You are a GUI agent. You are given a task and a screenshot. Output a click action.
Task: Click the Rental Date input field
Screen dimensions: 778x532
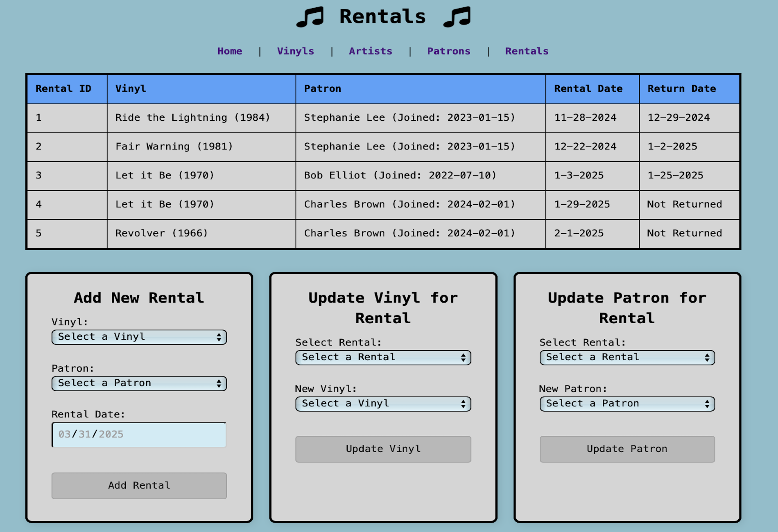click(x=139, y=435)
